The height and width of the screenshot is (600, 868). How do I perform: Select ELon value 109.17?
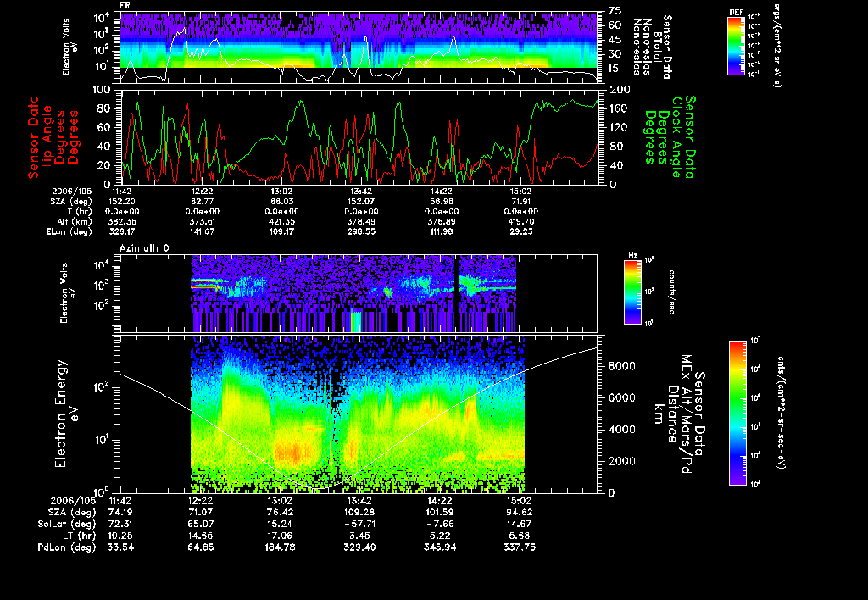click(281, 232)
